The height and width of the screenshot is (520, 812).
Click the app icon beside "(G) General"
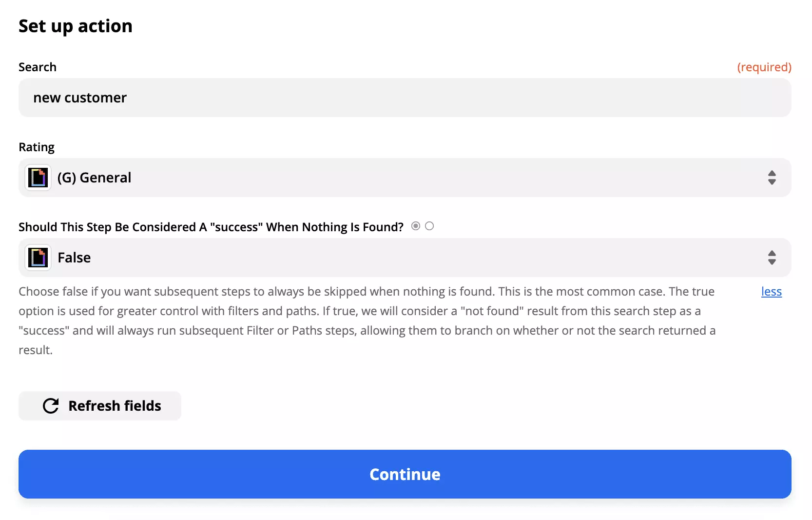38,178
